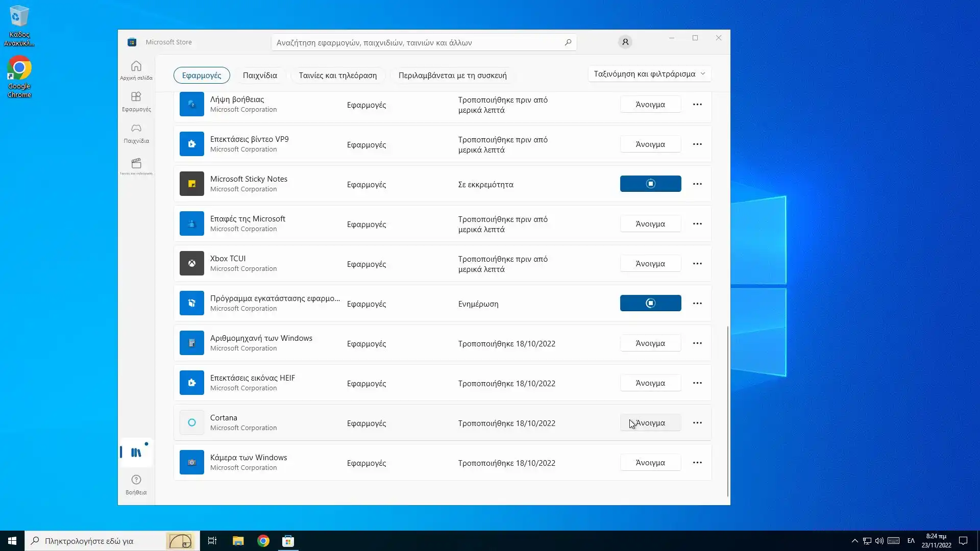980x551 pixels.
Task: Stop the app installer update in progress
Action: point(650,303)
